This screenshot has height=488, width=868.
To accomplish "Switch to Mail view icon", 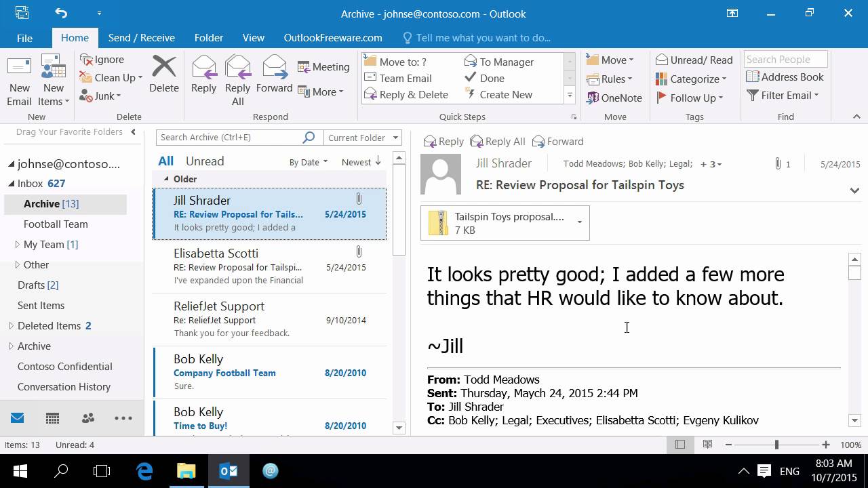I will (x=18, y=418).
